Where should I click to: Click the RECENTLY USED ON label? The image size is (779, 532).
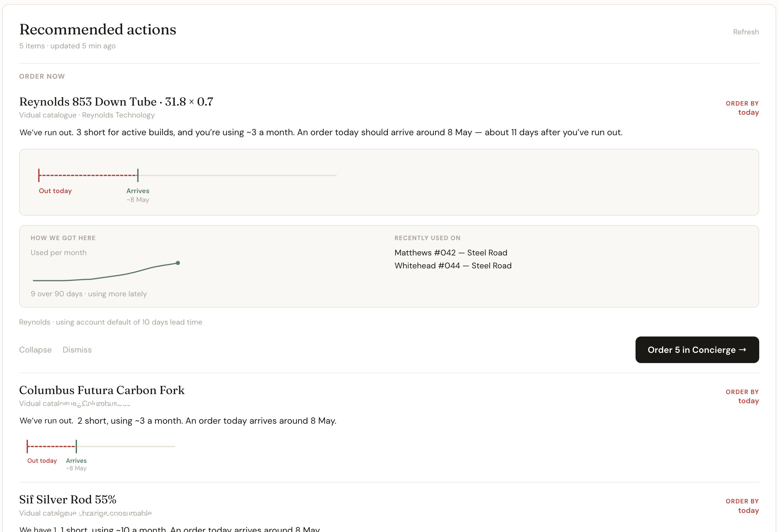[428, 238]
